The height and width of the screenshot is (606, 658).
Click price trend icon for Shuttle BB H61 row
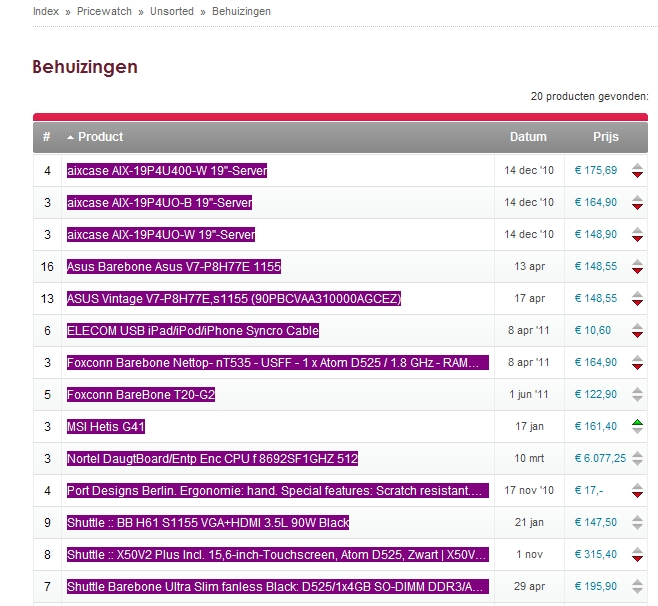(x=637, y=522)
